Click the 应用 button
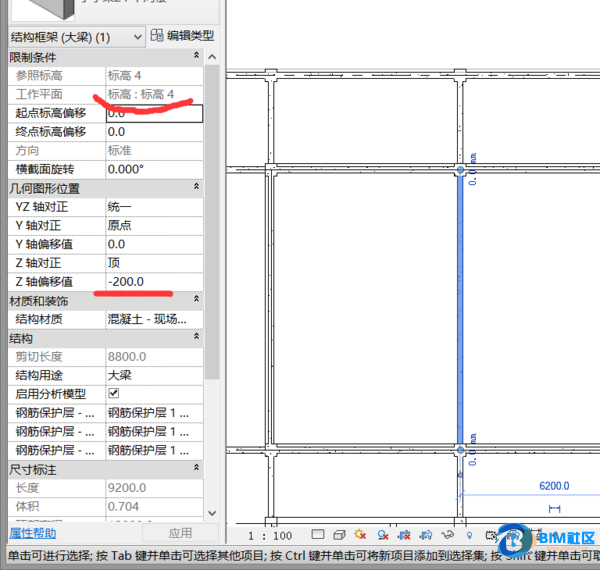600x570 pixels. pyautogui.click(x=179, y=534)
